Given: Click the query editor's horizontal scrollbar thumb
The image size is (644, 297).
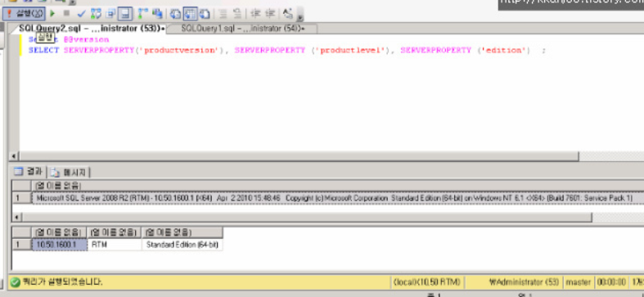Looking at the screenshot, I should [x=299, y=156].
